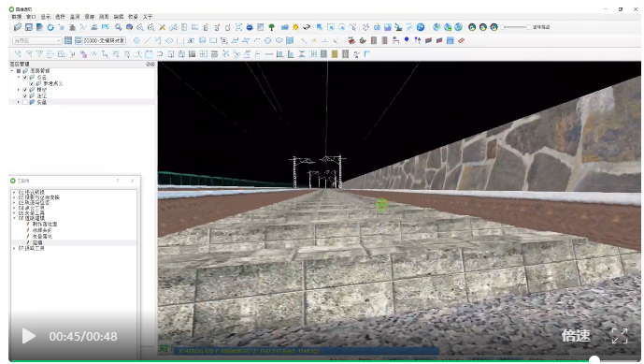Click the first globe icon
Screen dimensions: 644x364
pyautogui.click(x=436, y=27)
